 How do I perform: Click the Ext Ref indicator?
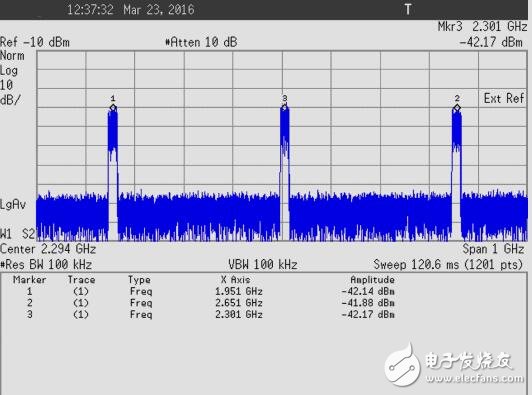(504, 98)
